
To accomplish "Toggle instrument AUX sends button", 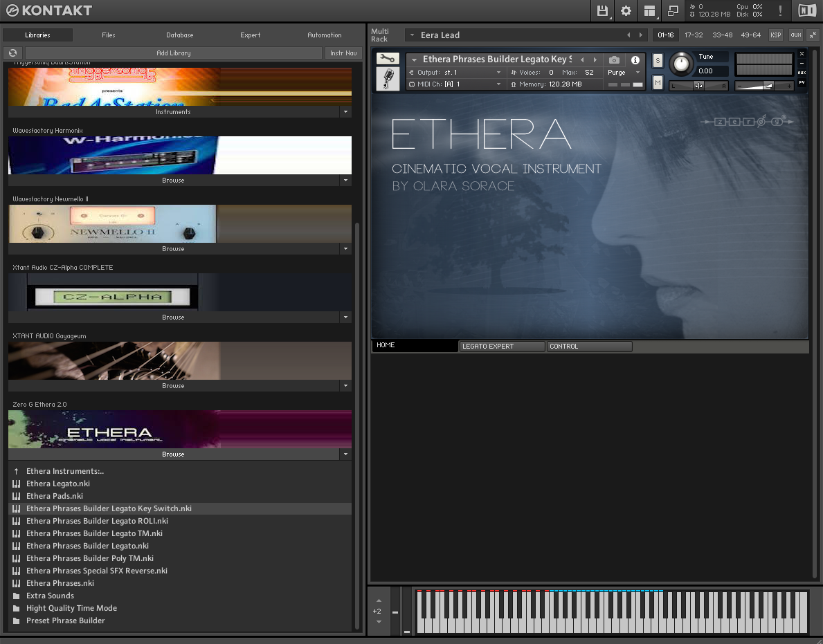I will pos(802,73).
